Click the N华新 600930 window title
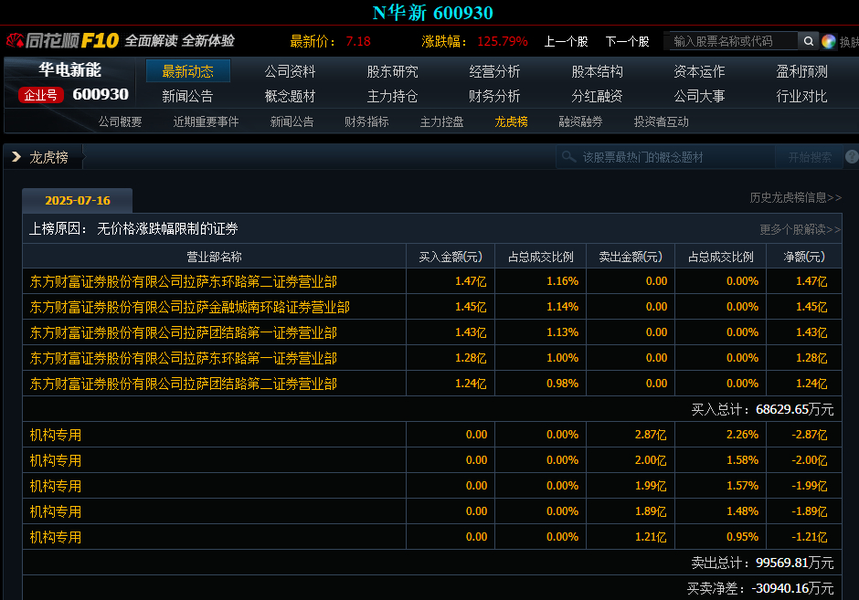This screenshot has height=600, width=859. tap(433, 13)
